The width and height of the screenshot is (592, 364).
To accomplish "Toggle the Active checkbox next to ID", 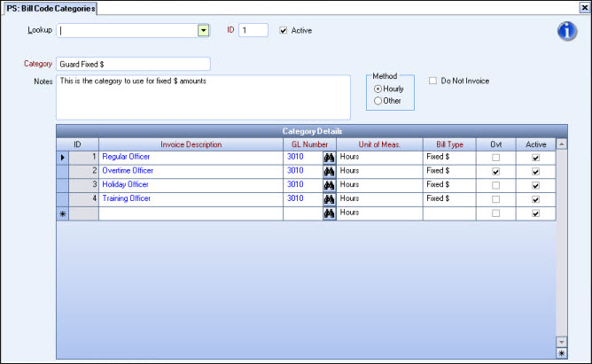I will [283, 30].
